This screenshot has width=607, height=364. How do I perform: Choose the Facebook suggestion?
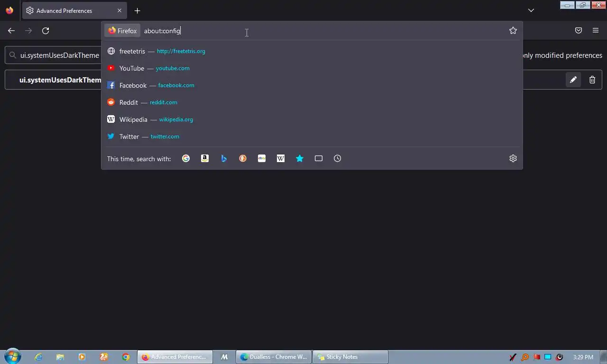[312, 85]
